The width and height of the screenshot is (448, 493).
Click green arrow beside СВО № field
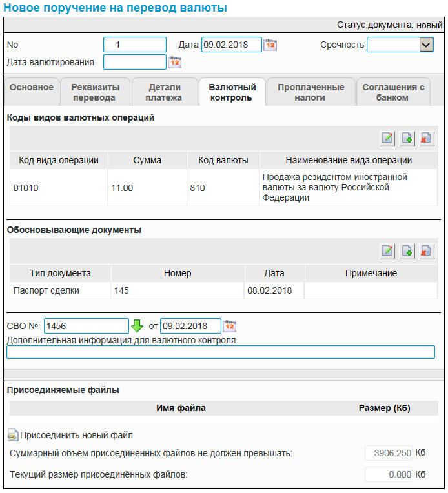(137, 326)
